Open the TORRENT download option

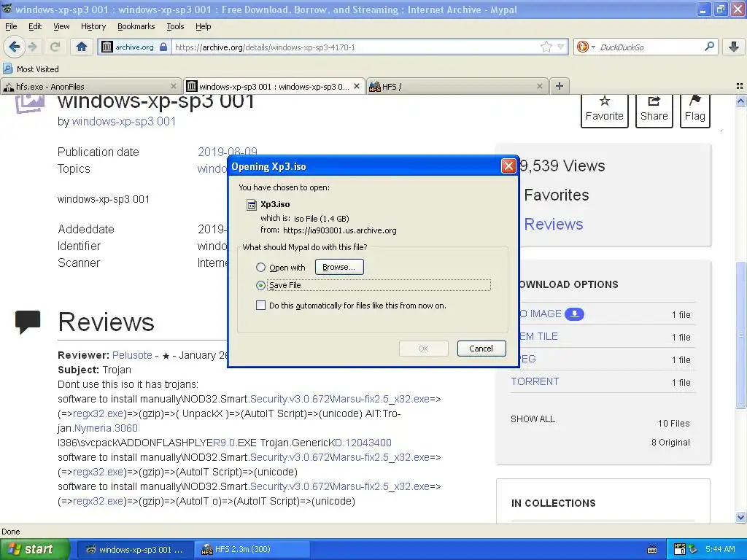tap(535, 381)
